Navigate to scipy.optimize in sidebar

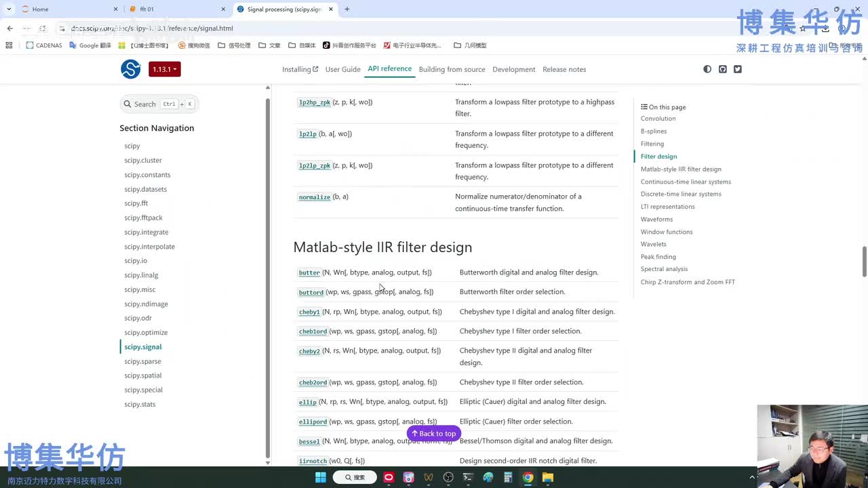(x=146, y=332)
